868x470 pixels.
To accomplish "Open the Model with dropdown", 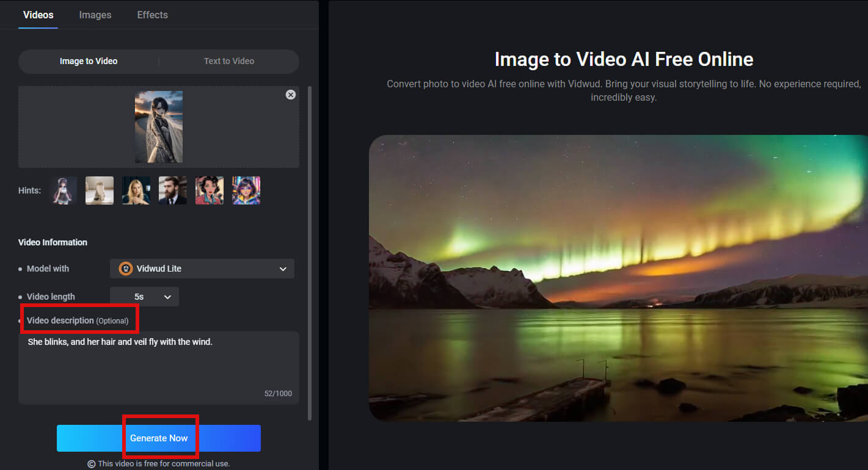I will pyautogui.click(x=202, y=269).
